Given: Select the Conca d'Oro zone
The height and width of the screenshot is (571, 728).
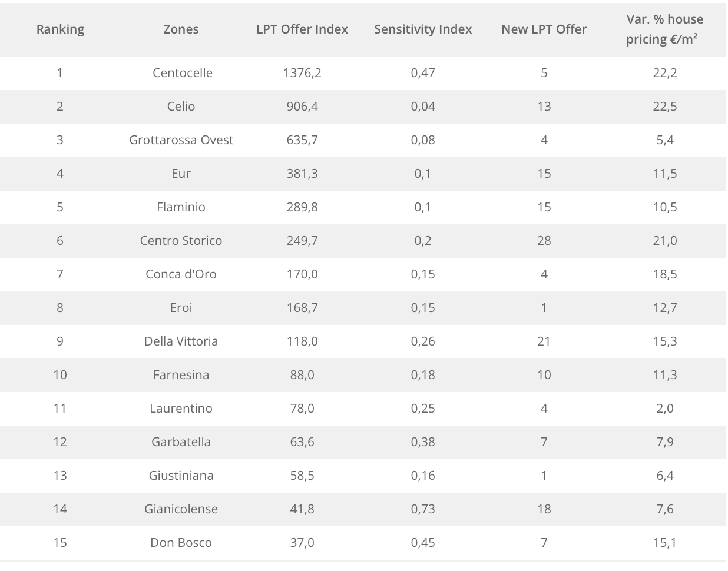Looking at the screenshot, I should click(181, 274).
